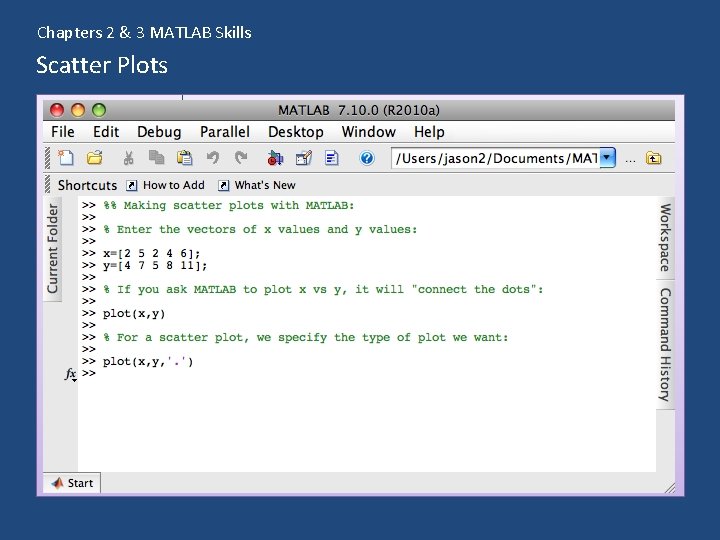Expand the Command History side panel
720x540 pixels.
(x=665, y=344)
